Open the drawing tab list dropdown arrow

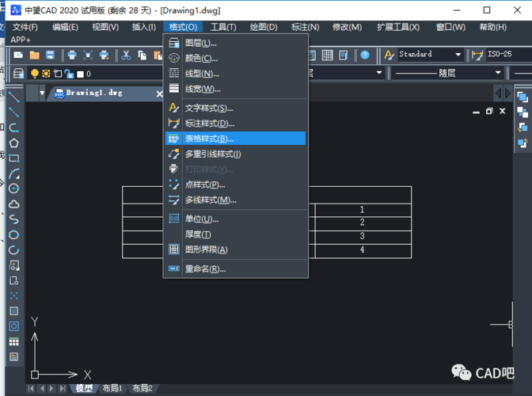tap(42, 93)
